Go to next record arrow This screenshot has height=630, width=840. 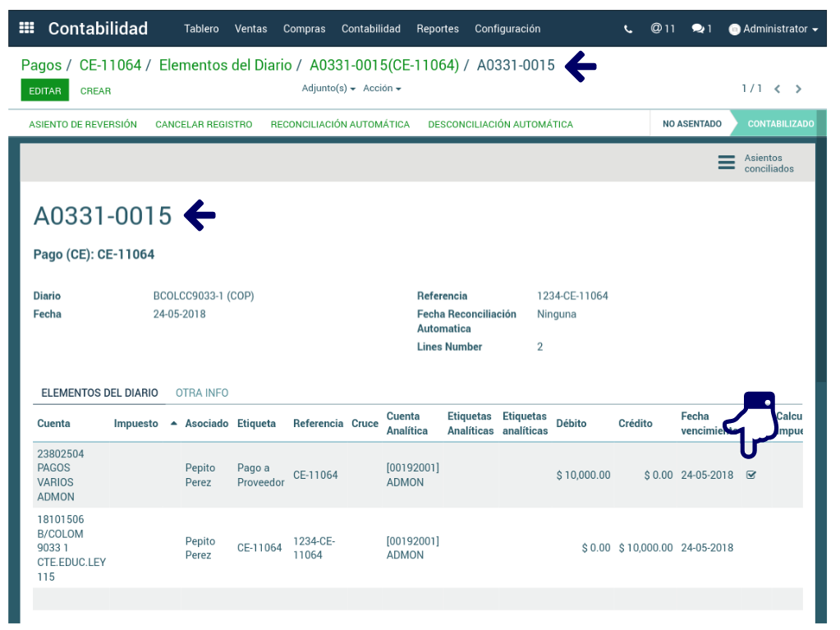pos(798,89)
